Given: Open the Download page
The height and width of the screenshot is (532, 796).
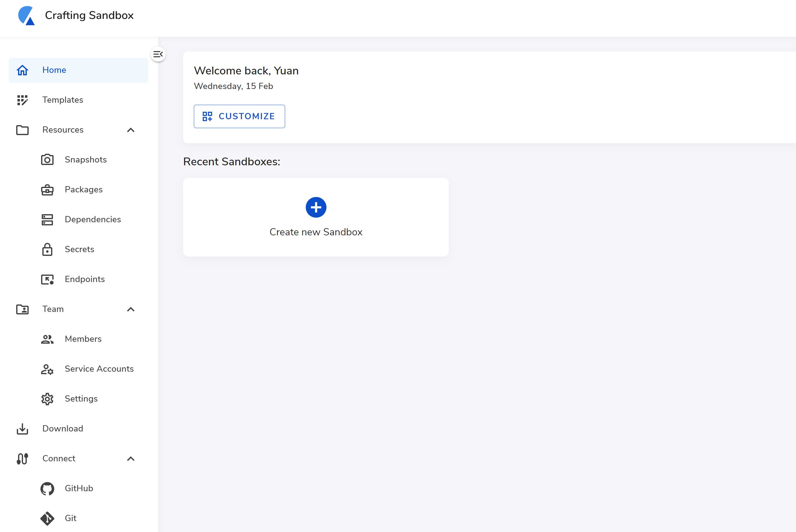Looking at the screenshot, I should point(63,429).
